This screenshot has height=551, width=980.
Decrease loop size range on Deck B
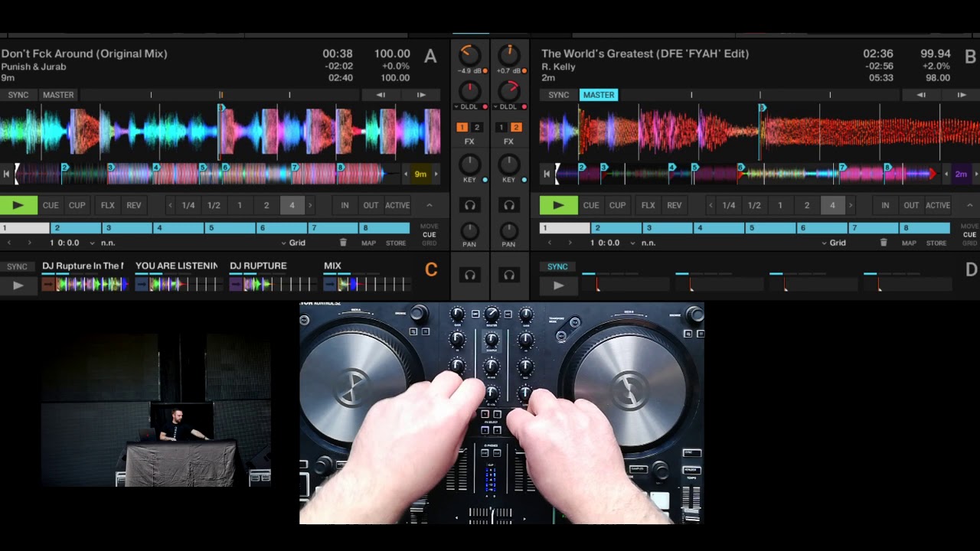coord(710,205)
